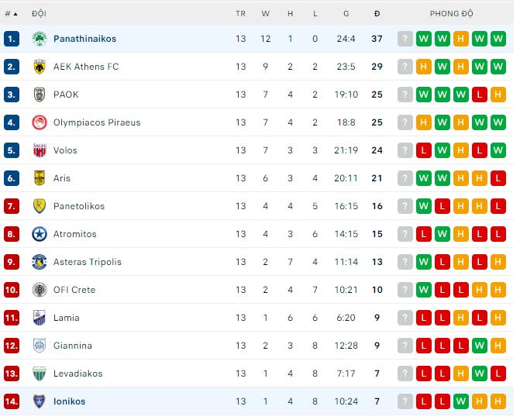The width and height of the screenshot is (520, 420).
Task: Click the AEK Athens FC crest icon
Action: pos(40,67)
